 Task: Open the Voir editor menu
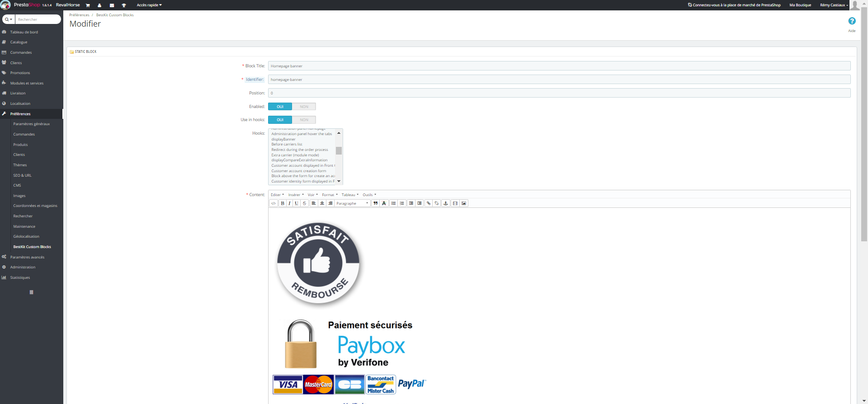[313, 195]
